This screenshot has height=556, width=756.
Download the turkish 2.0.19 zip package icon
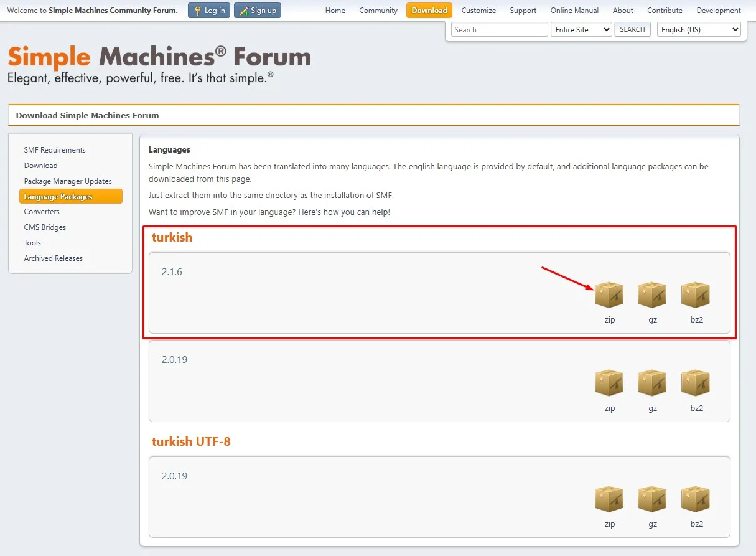[609, 383]
